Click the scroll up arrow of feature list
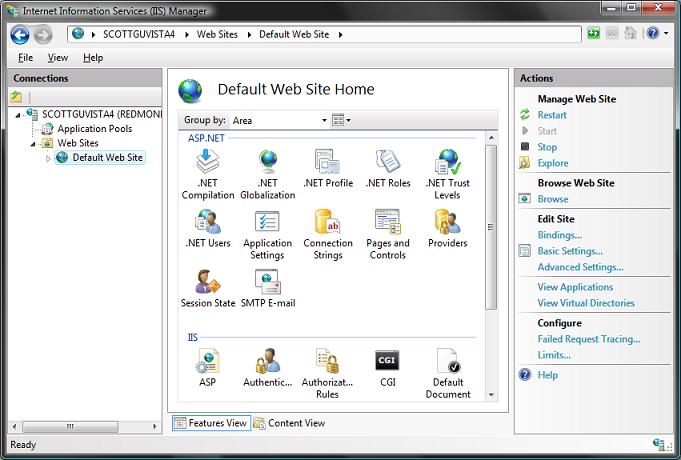This screenshot has width=681, height=460. [491, 138]
